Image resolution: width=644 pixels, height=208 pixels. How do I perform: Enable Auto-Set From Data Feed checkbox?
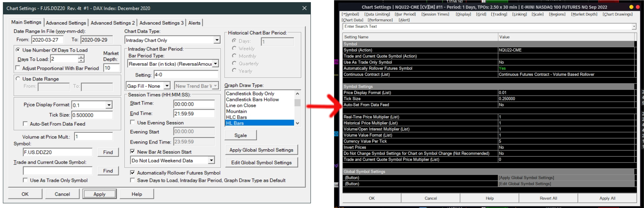[x=25, y=124]
